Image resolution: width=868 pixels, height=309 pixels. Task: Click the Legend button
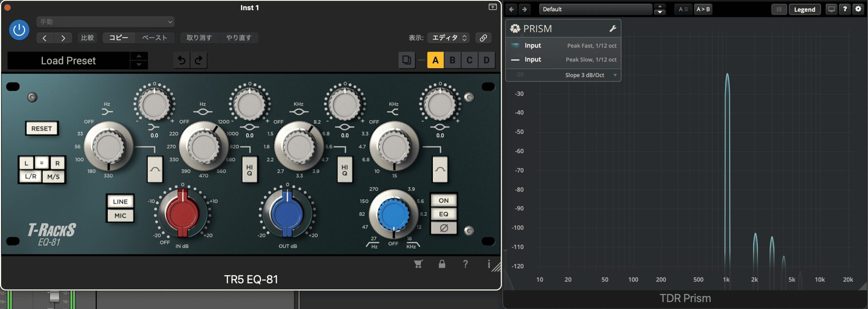click(804, 10)
